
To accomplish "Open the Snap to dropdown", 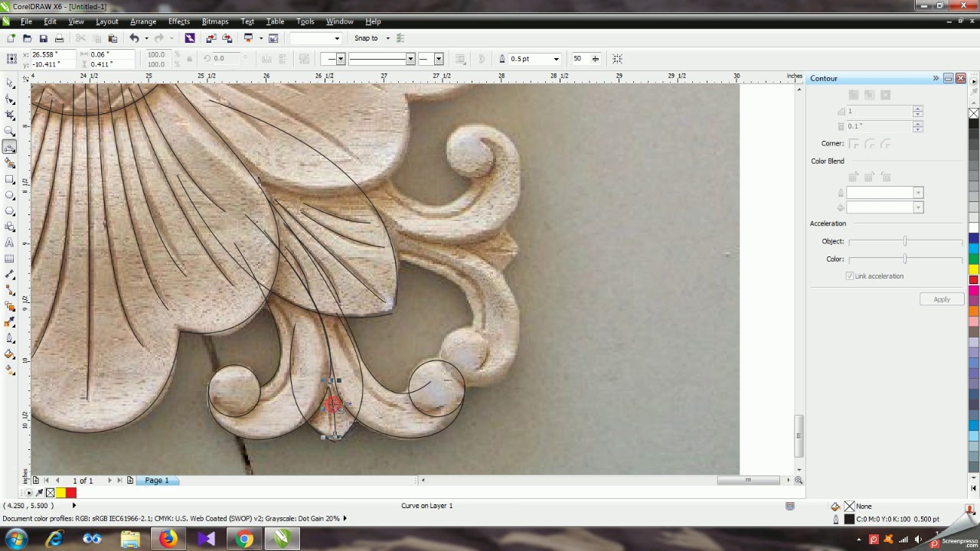I will 387,38.
